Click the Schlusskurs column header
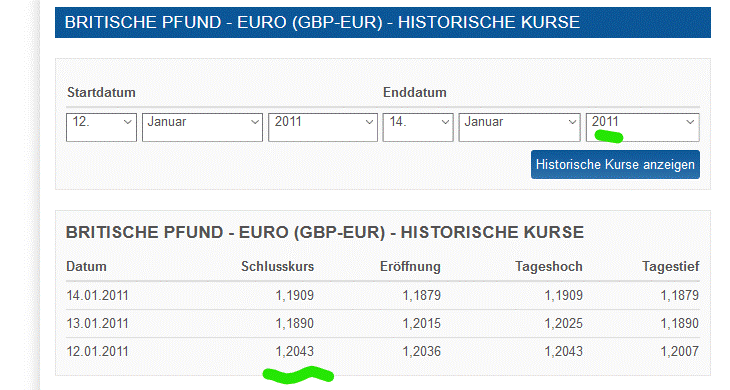 coord(277,266)
